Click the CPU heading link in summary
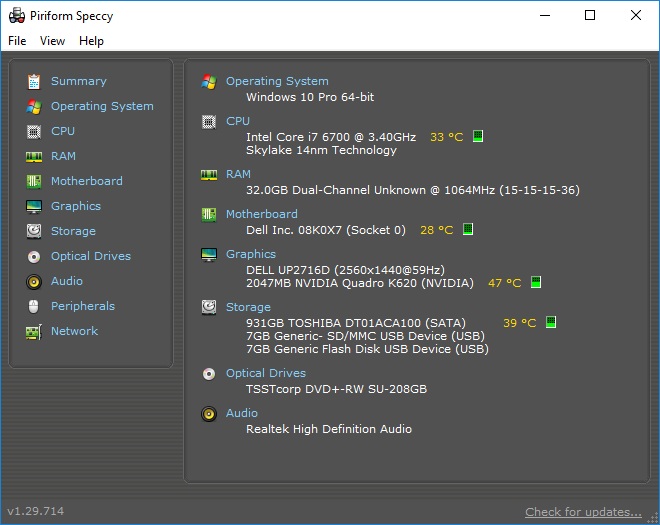 coord(238,121)
